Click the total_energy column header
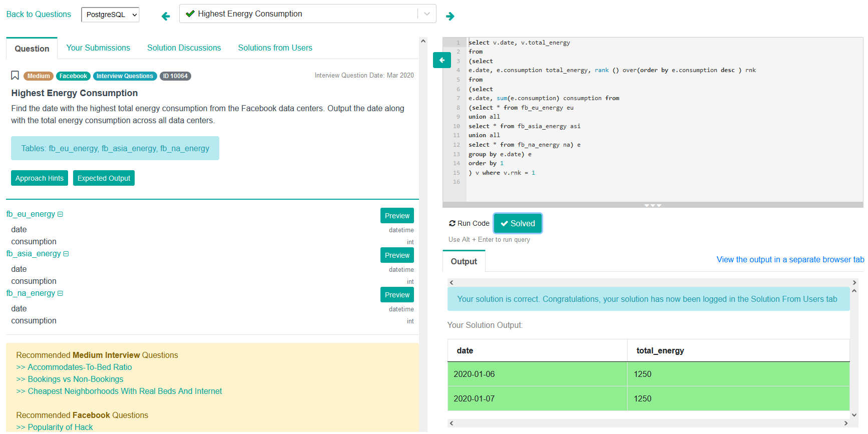 coord(738,350)
